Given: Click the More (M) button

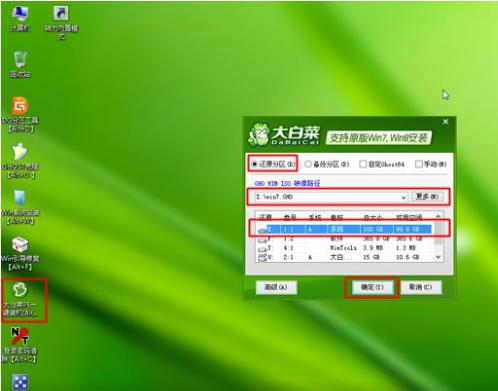Looking at the screenshot, I should pos(427,197).
